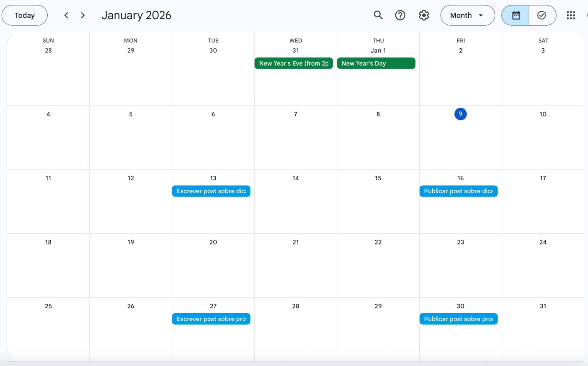Screen dimensions: 588x366
Task: Expand the view selector arrow next to Month
Action: coord(481,15)
